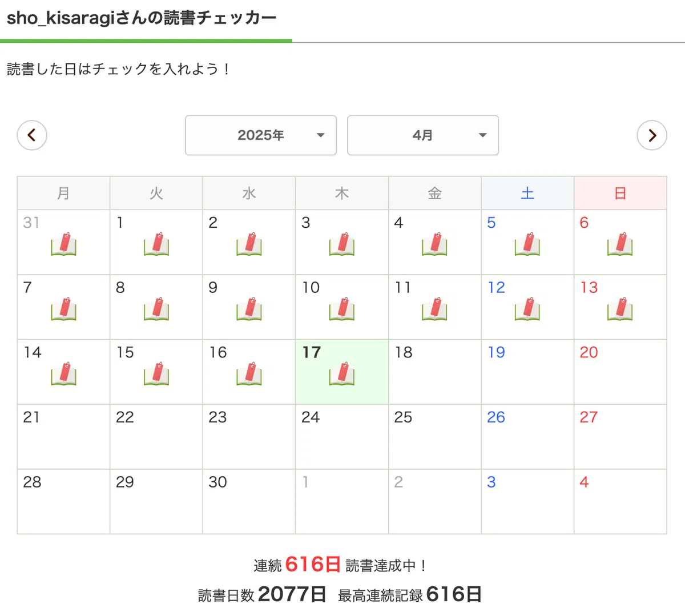Image resolution: width=685 pixels, height=616 pixels.
Task: Click the 616日 current streak count
Action: click(313, 565)
